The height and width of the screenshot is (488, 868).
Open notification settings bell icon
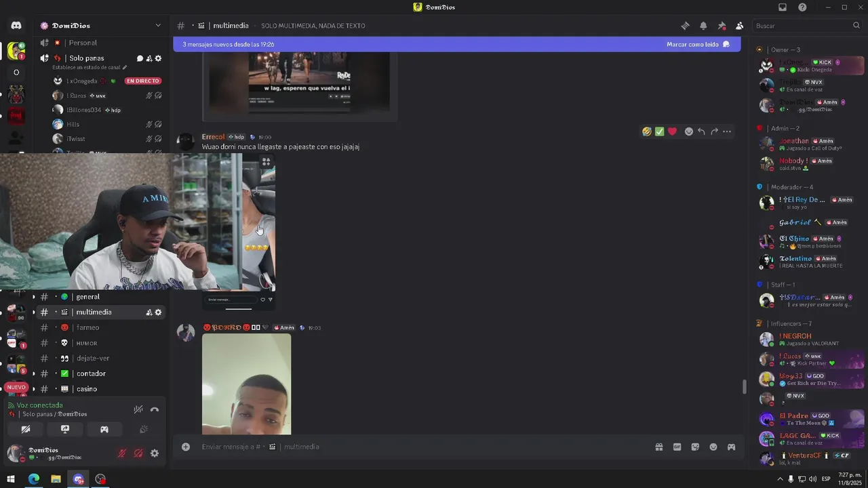[703, 26]
